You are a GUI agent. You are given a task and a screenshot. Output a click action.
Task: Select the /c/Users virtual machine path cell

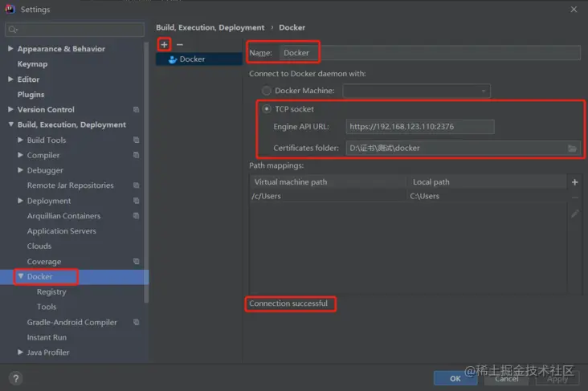328,196
